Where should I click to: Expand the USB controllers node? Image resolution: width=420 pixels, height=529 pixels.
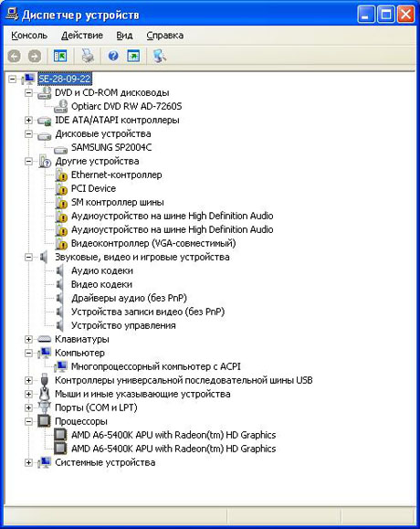click(28, 381)
